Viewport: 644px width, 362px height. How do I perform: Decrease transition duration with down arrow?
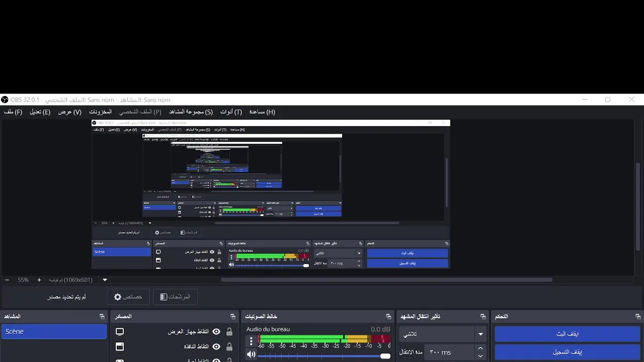pos(480,356)
